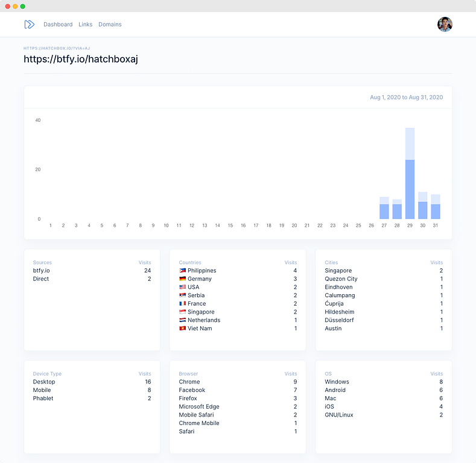The height and width of the screenshot is (463, 476).
Task: Open the user profile avatar
Action: [x=445, y=25]
